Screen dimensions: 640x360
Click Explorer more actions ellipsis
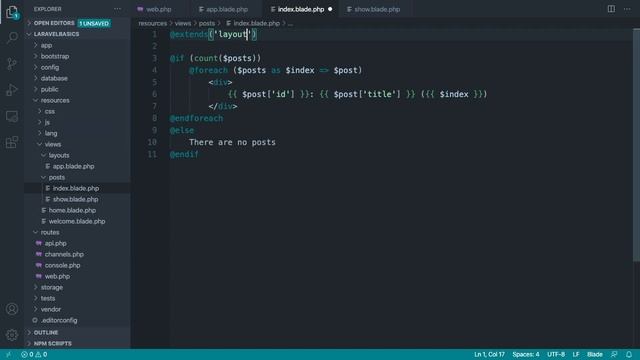118,9
